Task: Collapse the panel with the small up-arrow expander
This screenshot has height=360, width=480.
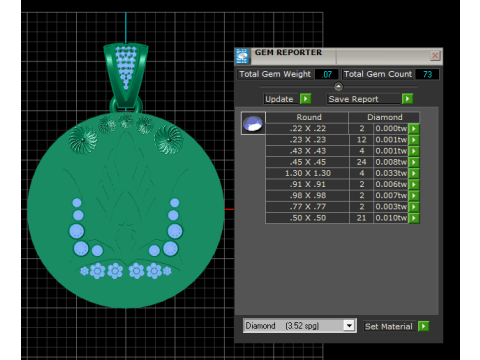Action: [338, 87]
